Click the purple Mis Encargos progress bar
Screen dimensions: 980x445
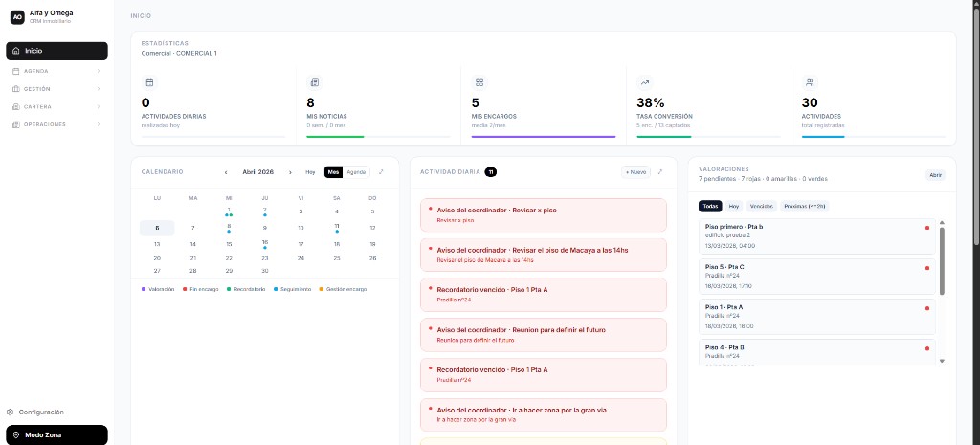(544, 136)
